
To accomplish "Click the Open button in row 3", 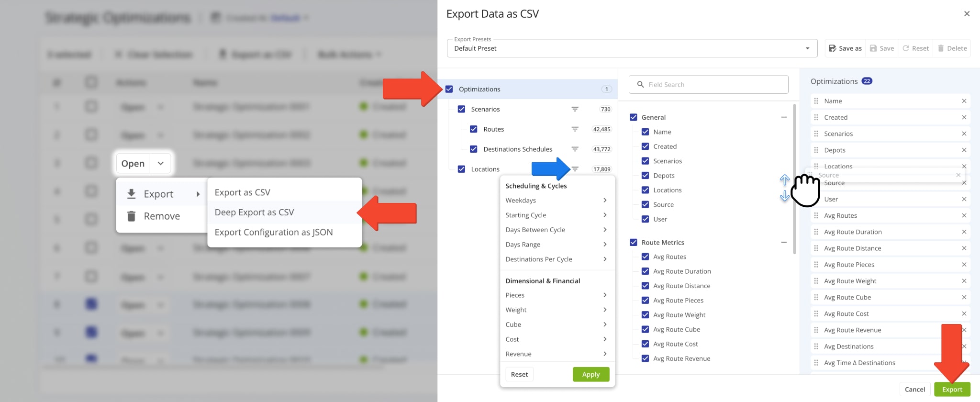I will 133,163.
